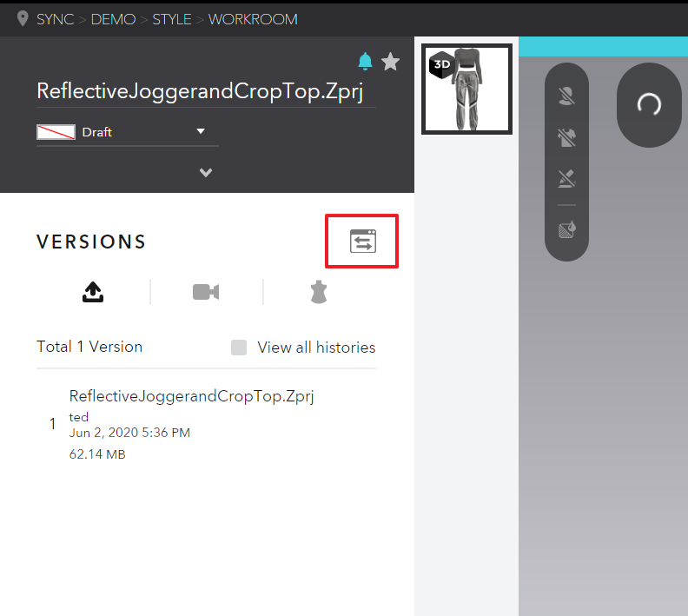
Task: Click the texture droplet icon in viewer toolbar
Action: pyautogui.click(x=566, y=229)
